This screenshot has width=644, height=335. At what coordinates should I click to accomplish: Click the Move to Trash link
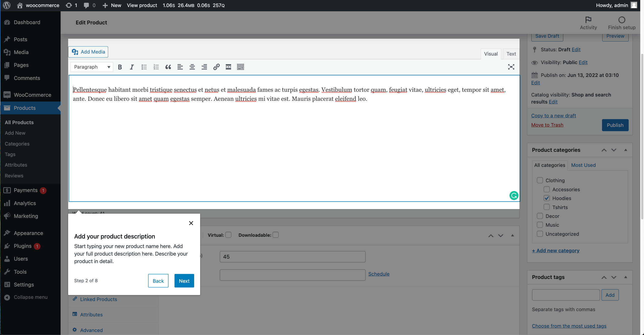(547, 125)
